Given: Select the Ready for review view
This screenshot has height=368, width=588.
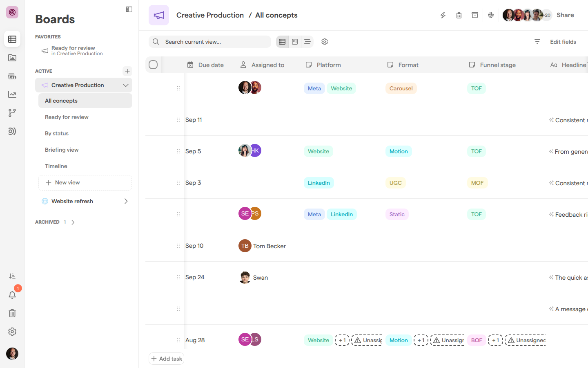Looking at the screenshot, I should pos(85,117).
